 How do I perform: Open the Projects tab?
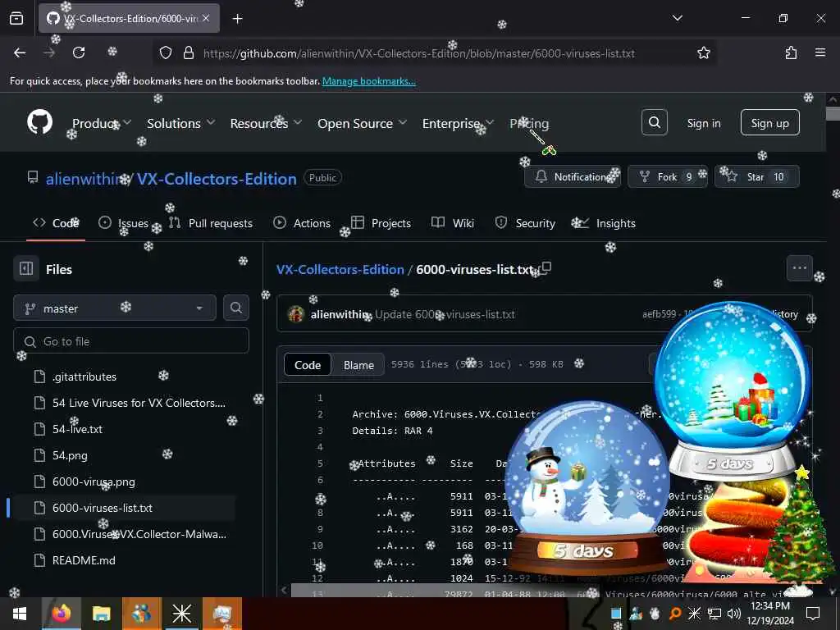(381, 223)
